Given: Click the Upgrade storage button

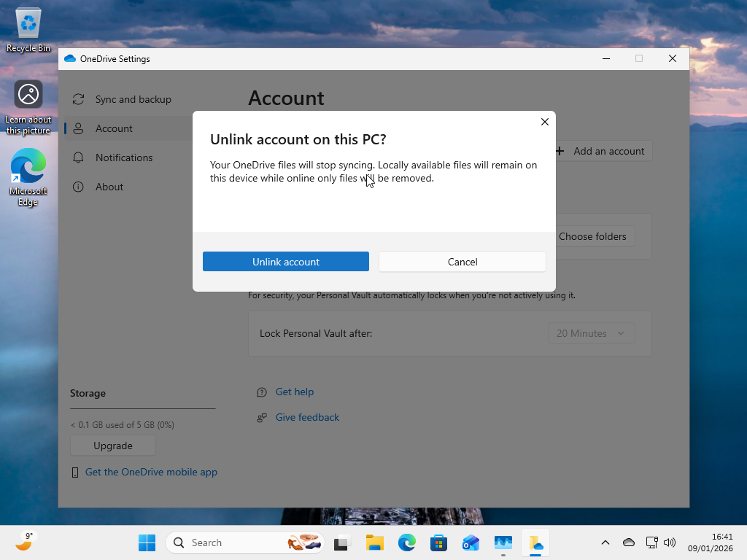Looking at the screenshot, I should coord(112,446).
